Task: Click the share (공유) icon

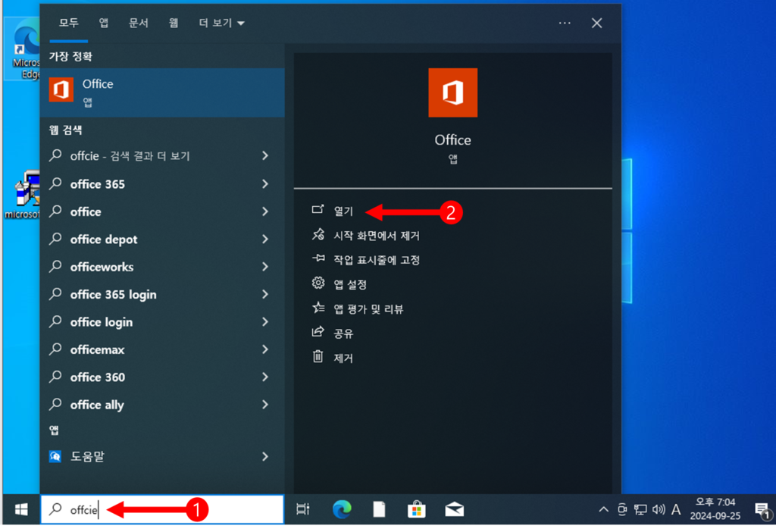Action: click(318, 332)
